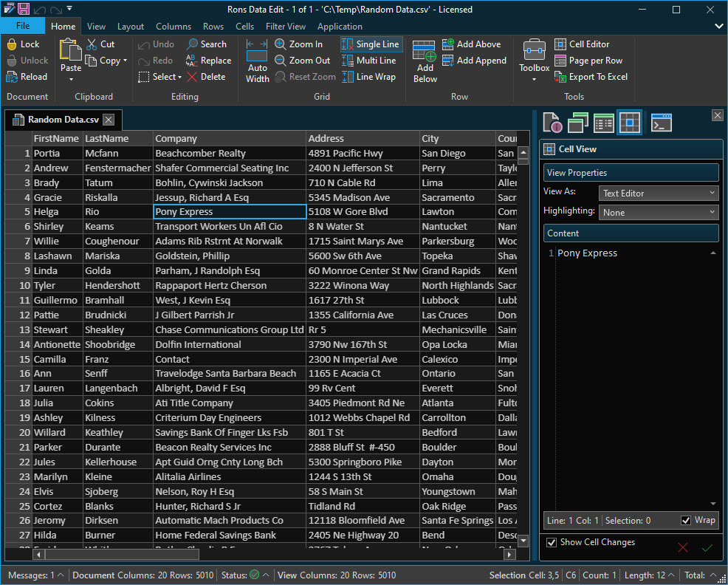
Task: Open the terminal/script view panel icon
Action: [x=661, y=123]
